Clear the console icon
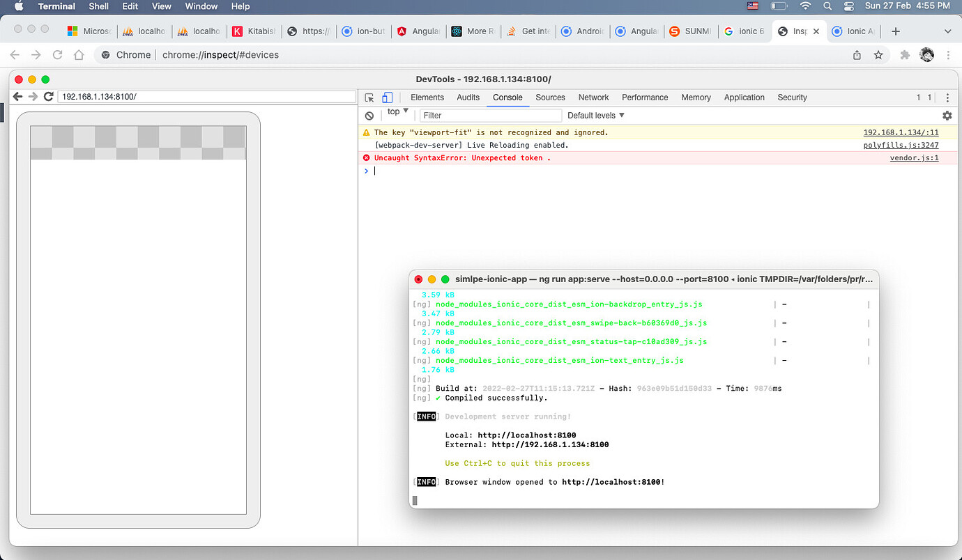Viewport: 962px width, 560px height. tap(369, 116)
